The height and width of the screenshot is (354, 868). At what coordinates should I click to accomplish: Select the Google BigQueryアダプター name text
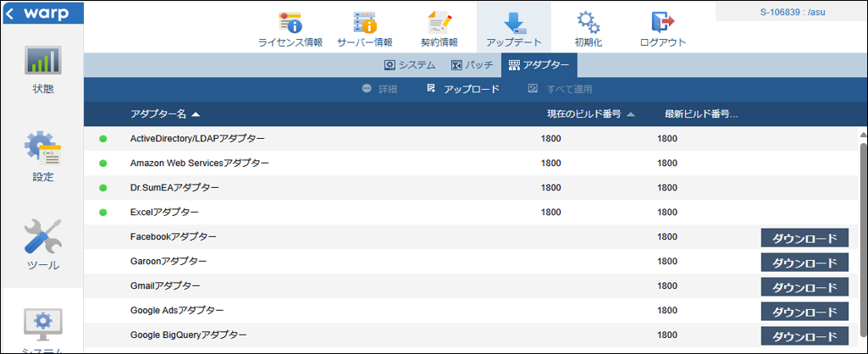pyautogui.click(x=188, y=335)
